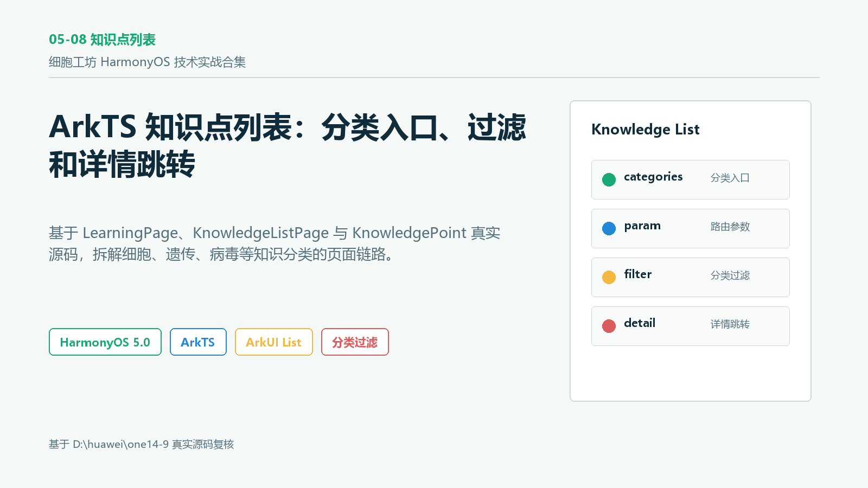Viewport: 868px width, 488px height.
Task: Click the gray 分类过滤 description in filter row
Action: coord(730,275)
